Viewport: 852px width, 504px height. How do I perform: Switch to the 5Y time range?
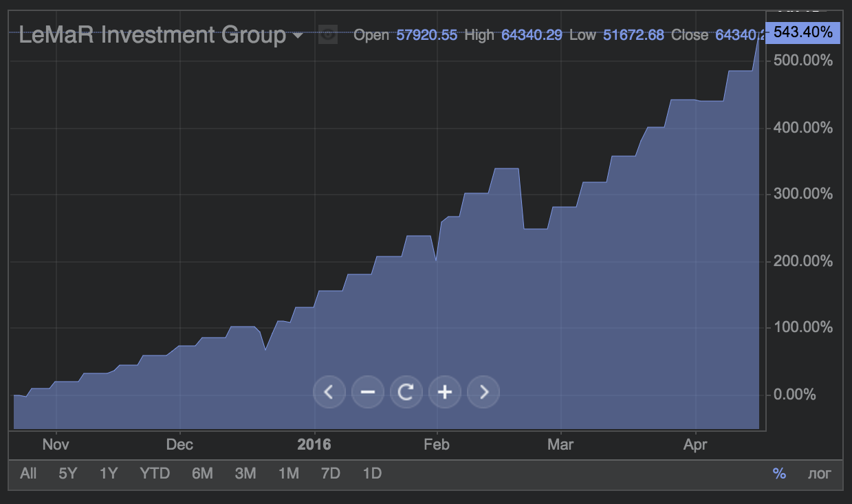coord(68,473)
